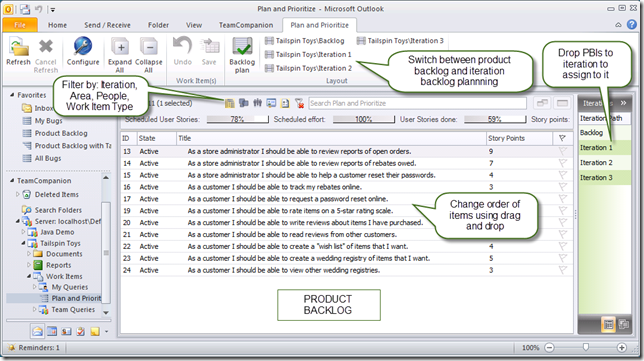Expand the Deleted Items folder
Viewport: 644px width, 361px height.
17,194
